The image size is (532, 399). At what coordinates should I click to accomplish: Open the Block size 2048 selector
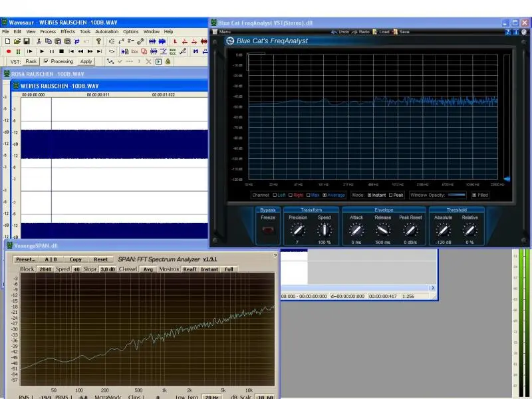[x=45, y=269]
